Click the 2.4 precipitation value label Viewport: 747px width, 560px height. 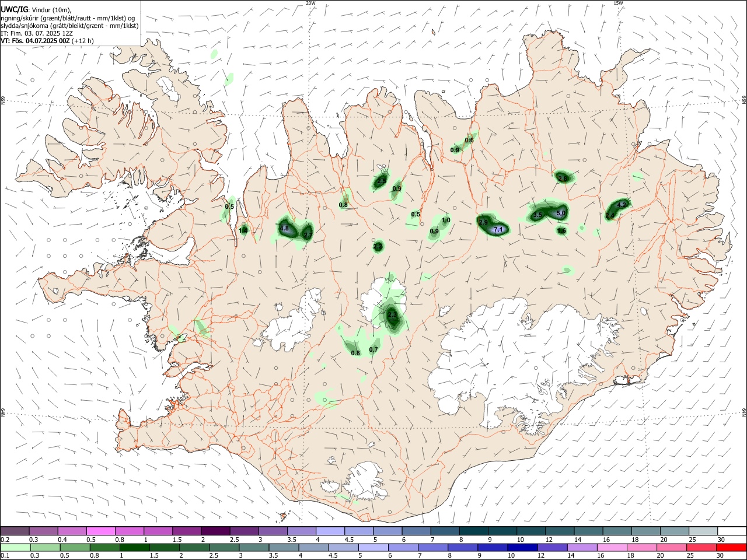point(610,216)
